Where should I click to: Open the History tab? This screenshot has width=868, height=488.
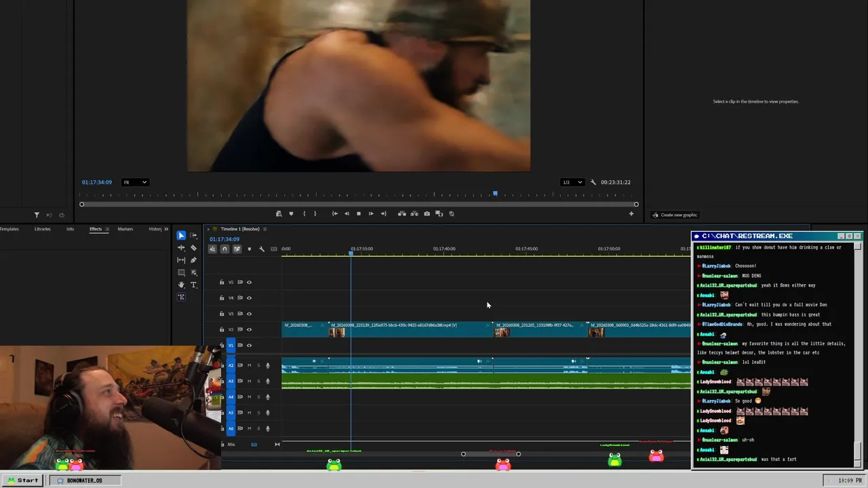pos(155,229)
